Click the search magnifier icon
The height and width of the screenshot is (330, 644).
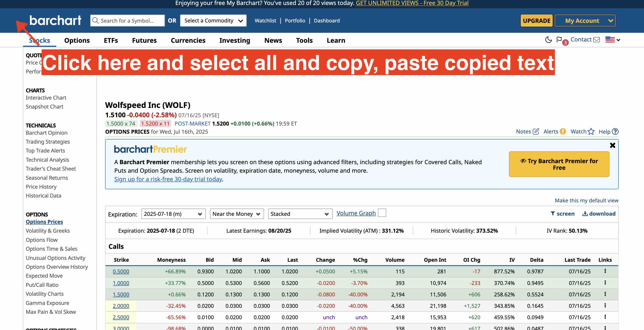coord(95,21)
